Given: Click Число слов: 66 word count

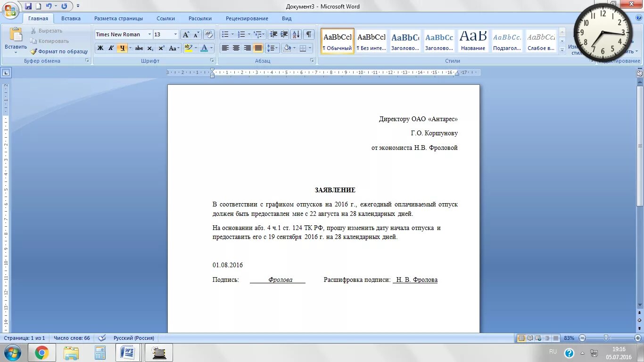Looking at the screenshot, I should (72, 338).
